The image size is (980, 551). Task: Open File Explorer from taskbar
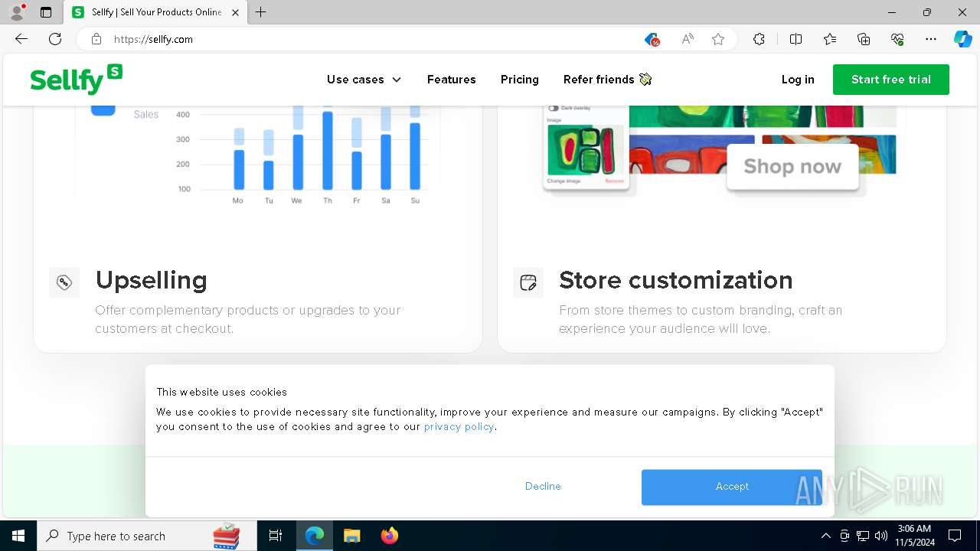[351, 536]
